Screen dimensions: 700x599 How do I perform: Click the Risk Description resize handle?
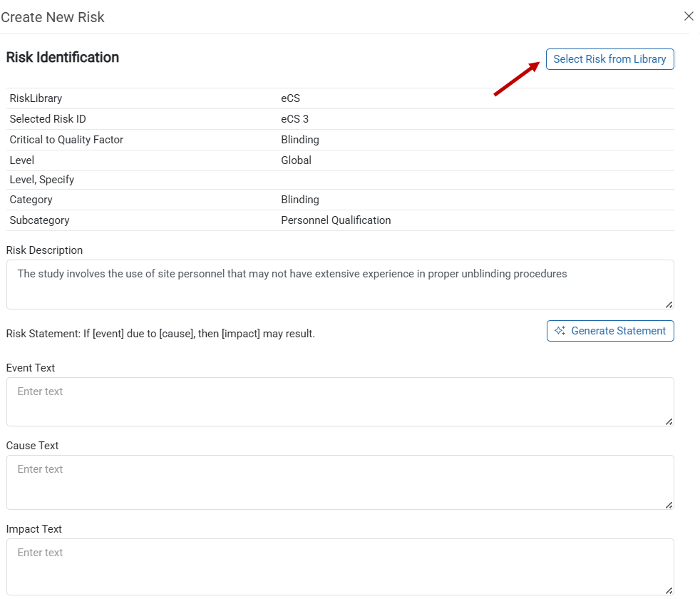669,304
